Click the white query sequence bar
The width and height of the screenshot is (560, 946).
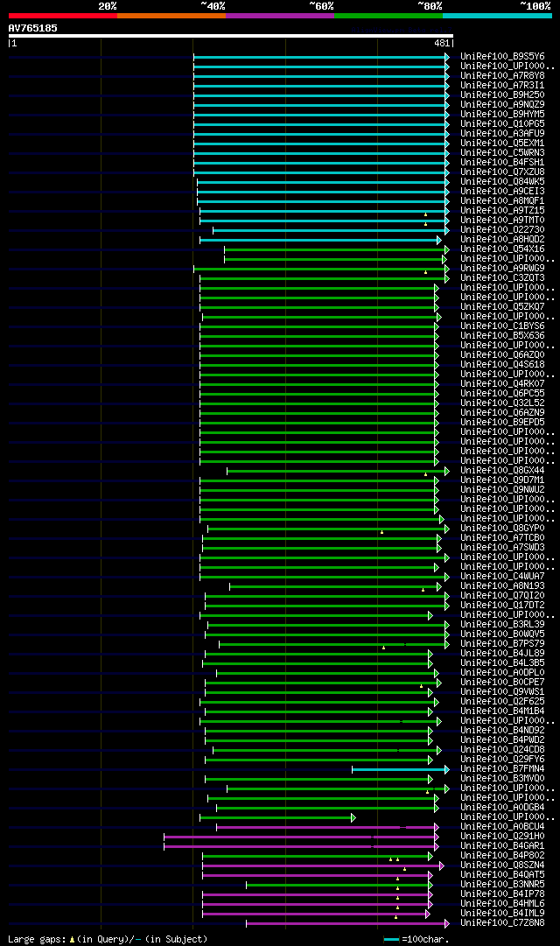pyautogui.click(x=230, y=36)
